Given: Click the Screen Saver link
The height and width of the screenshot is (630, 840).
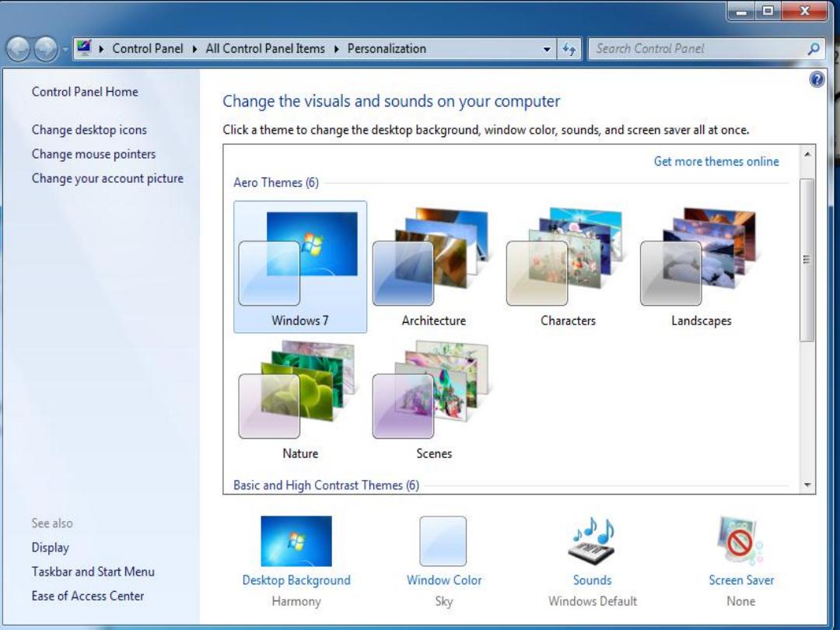Looking at the screenshot, I should tap(741, 580).
